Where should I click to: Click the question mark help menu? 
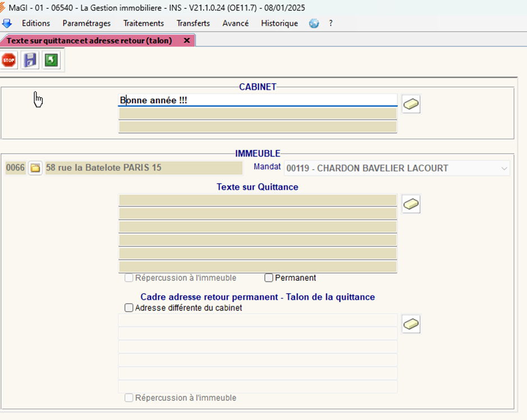pos(331,24)
